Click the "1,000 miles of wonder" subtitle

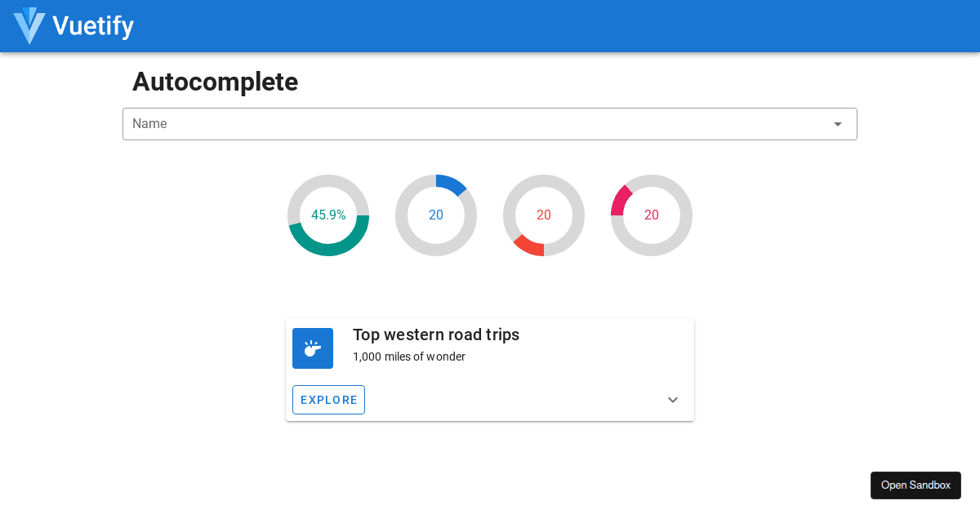(x=409, y=357)
